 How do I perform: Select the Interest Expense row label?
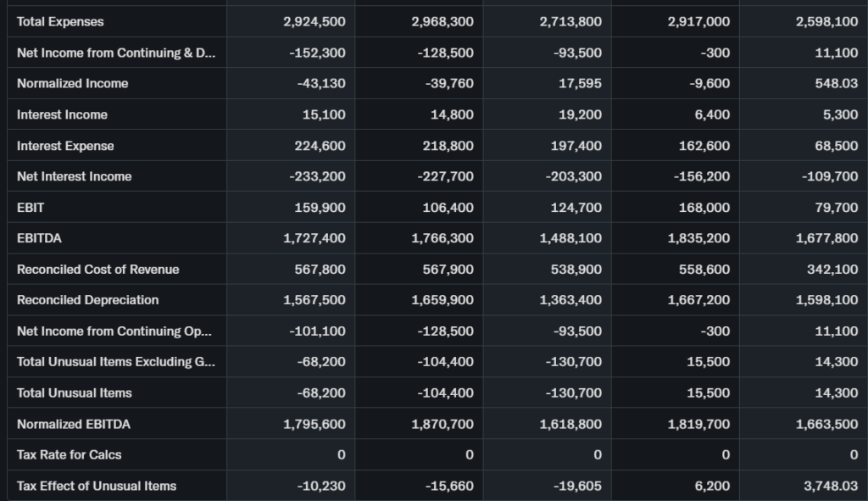(x=65, y=146)
